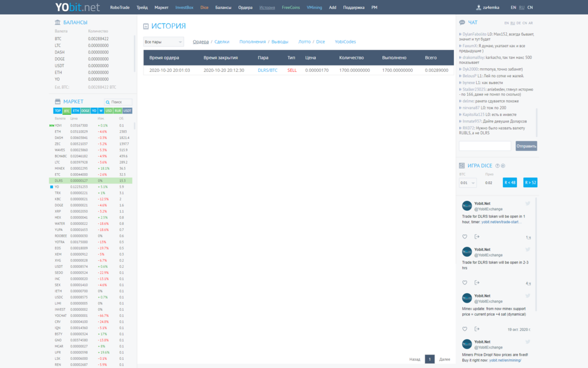Screen dimensions: 588x368
Task: Click Twitter bird on the 'open in 1 hour' tweet
Action: 527,204
